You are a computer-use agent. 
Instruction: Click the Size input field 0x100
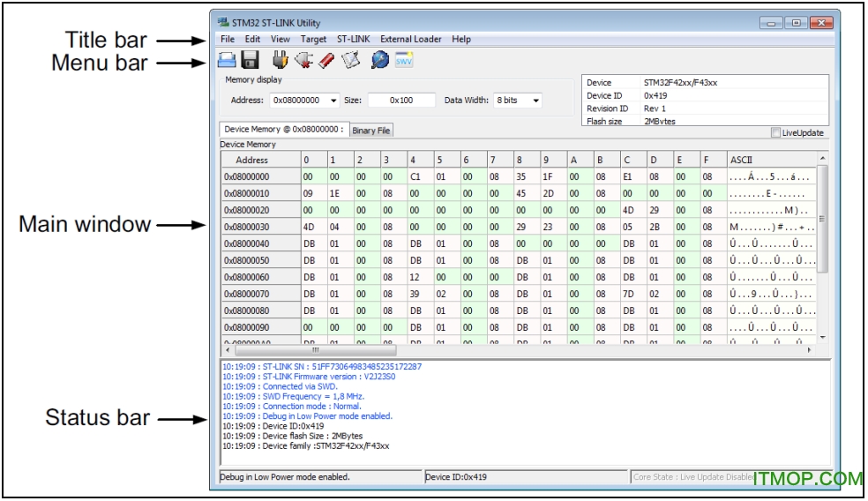401,101
